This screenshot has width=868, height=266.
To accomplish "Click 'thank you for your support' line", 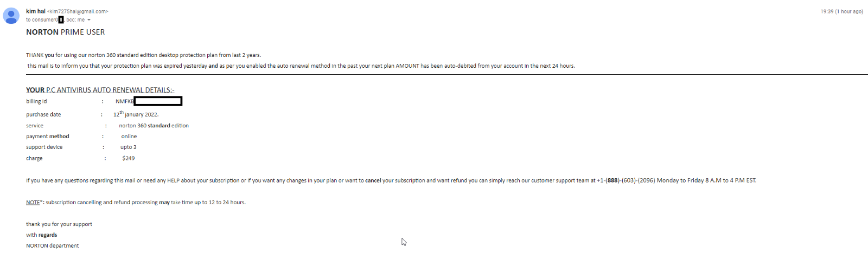I will point(59,224).
